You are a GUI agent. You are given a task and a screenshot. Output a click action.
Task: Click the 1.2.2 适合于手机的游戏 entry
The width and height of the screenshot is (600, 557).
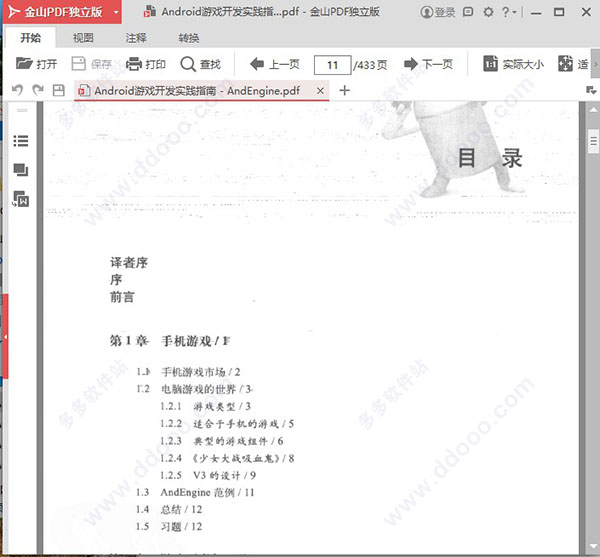227,423
